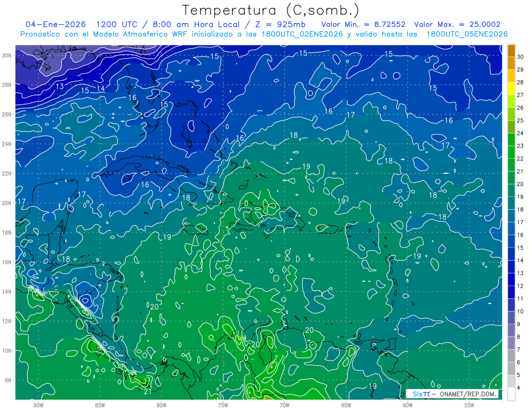This screenshot has width=532, height=411.
Task: Click the underlined '14' contour label
Action: pyautogui.click(x=101, y=89)
